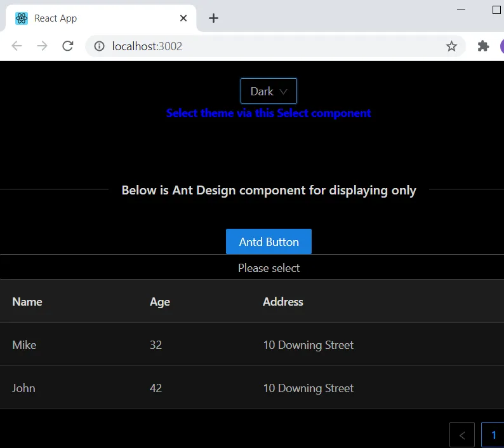Image resolution: width=504 pixels, height=448 pixels.
Task: Click the browser forward arrow
Action: [x=42, y=46]
